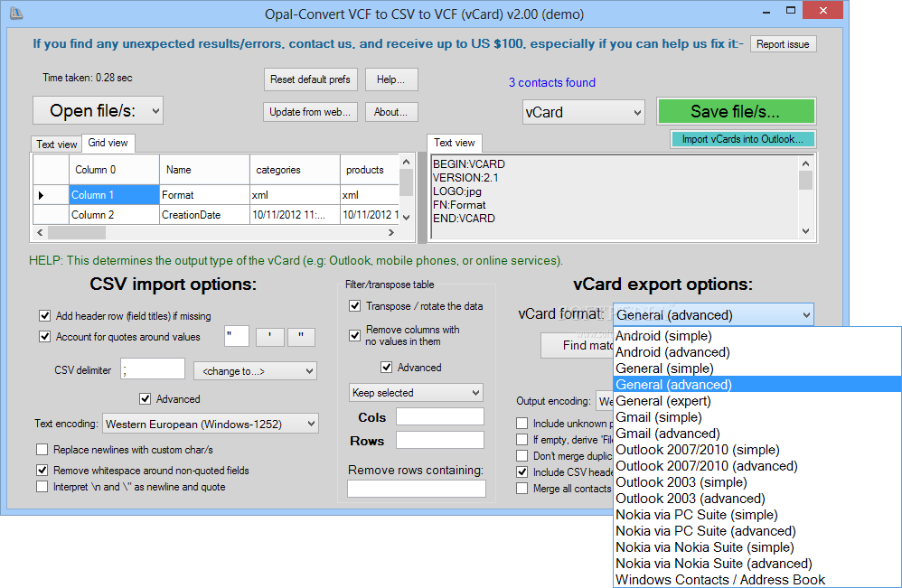Image resolution: width=902 pixels, height=588 pixels.
Task: Pick Gmail (simple) format option
Action: pyautogui.click(x=757, y=416)
